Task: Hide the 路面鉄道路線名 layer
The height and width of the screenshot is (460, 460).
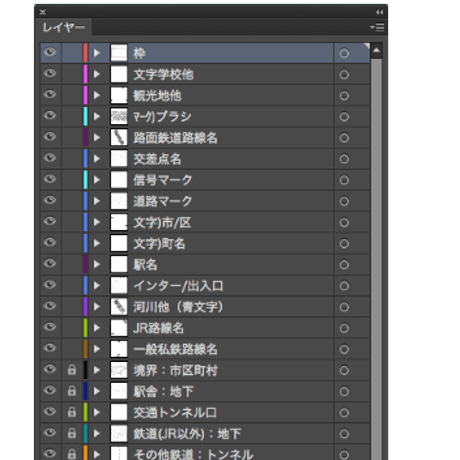Action: [50, 137]
